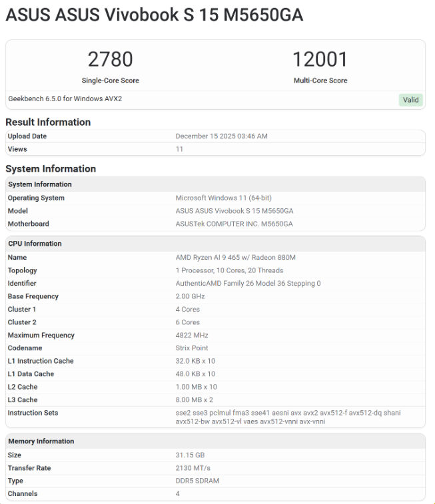Image resolution: width=435 pixels, height=504 pixels.
Task: Click AuthenticAMD Family 26 Model 36 Stepping 0
Action: [248, 283]
